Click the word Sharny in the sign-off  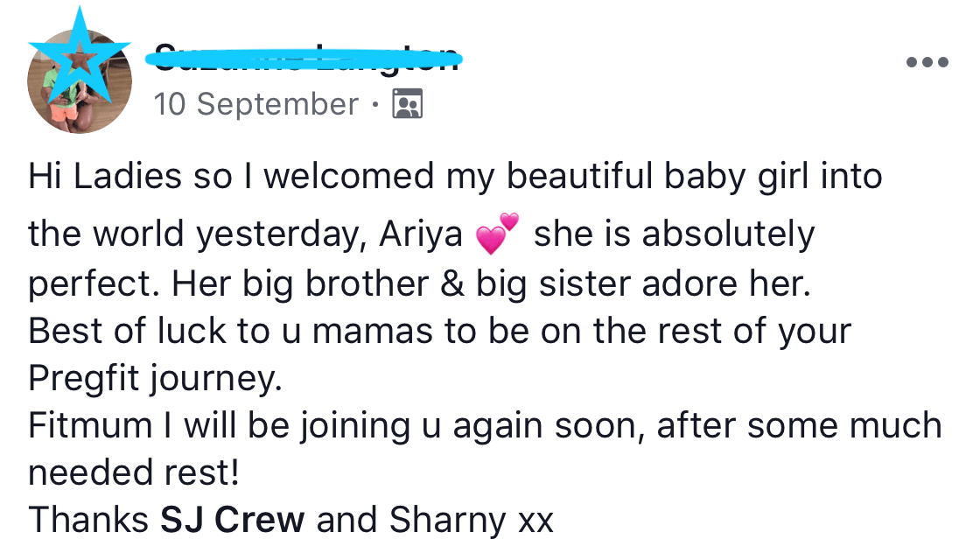click(x=447, y=521)
